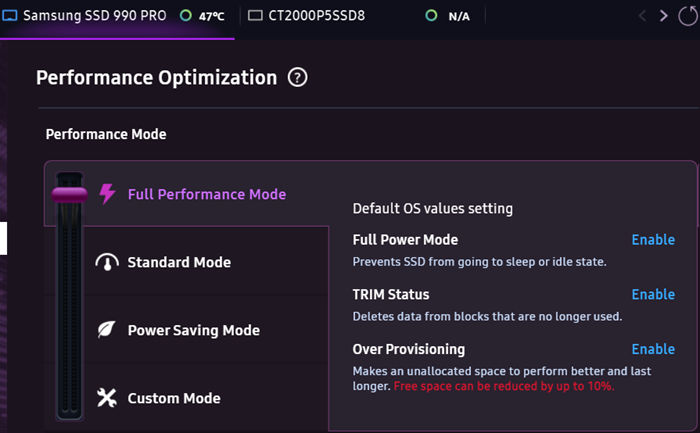700x433 pixels.
Task: Click the lightning bolt Full Performance icon
Action: point(107,194)
